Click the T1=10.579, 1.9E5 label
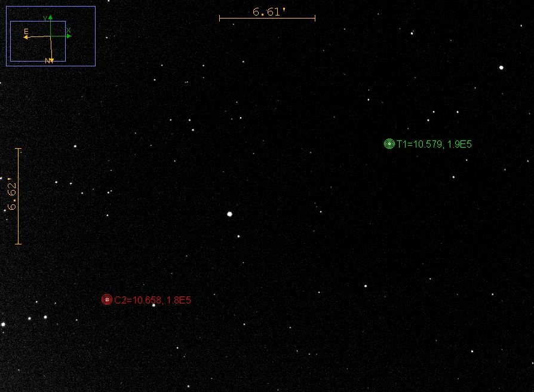 tap(434, 145)
